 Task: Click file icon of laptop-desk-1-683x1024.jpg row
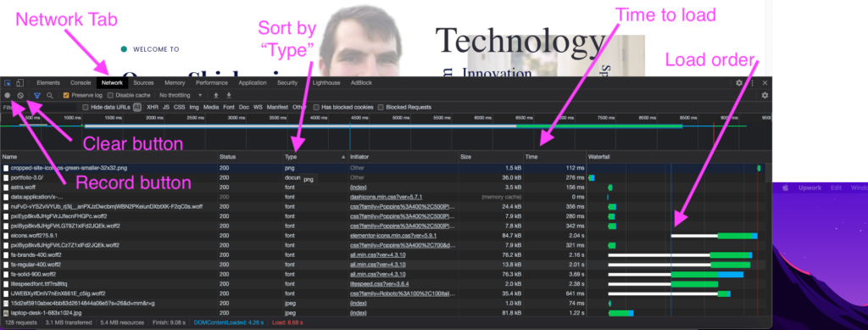6,313
